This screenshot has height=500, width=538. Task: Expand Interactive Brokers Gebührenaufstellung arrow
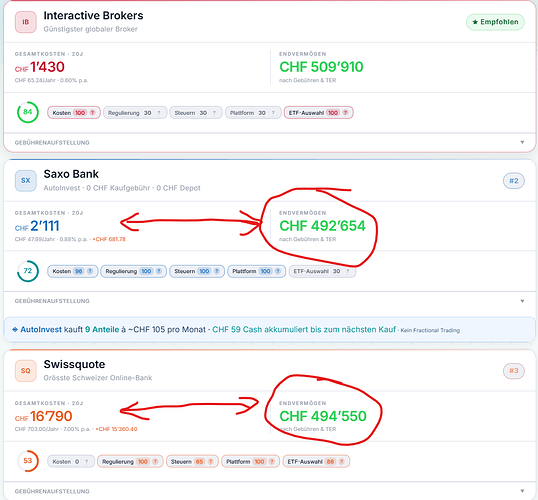coord(522,142)
